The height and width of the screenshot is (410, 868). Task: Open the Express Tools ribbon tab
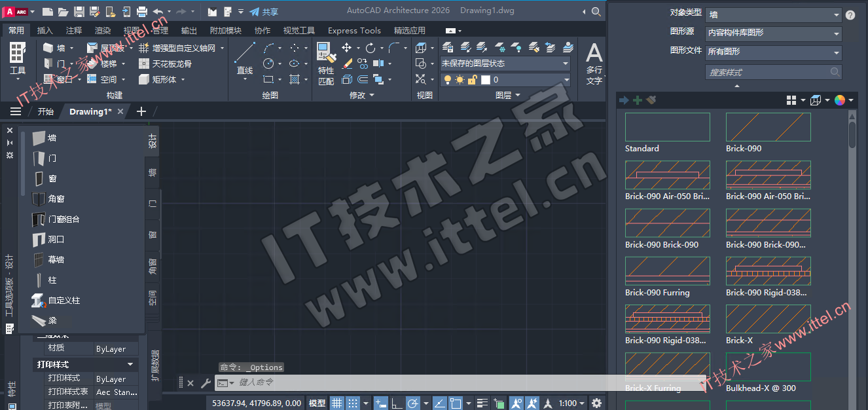(354, 31)
